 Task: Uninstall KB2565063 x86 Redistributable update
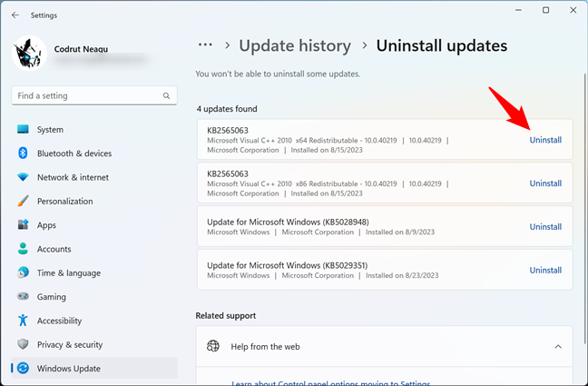point(545,183)
